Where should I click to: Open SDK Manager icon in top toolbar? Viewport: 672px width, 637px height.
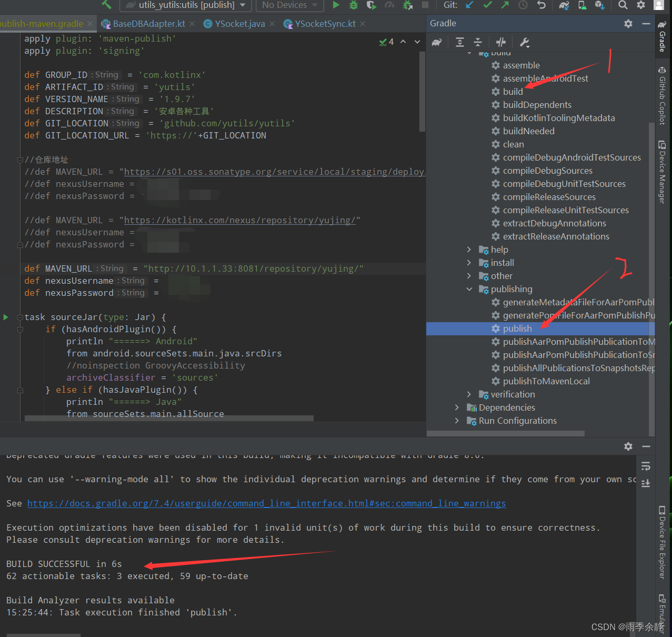[x=600, y=5]
